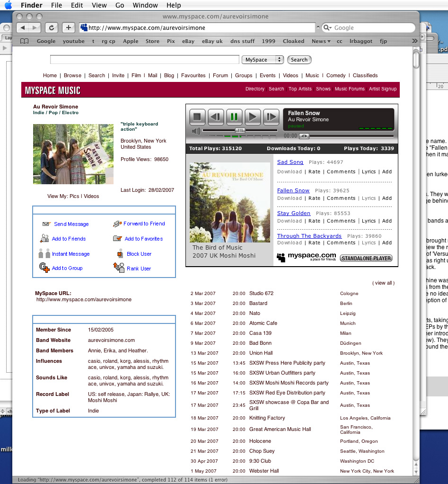
Task: View the band's Videos link
Action: pos(91,197)
